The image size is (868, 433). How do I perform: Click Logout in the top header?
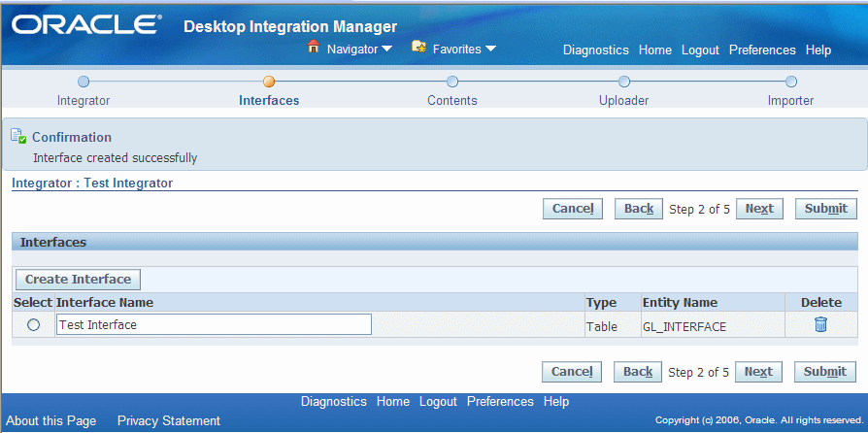click(x=700, y=50)
